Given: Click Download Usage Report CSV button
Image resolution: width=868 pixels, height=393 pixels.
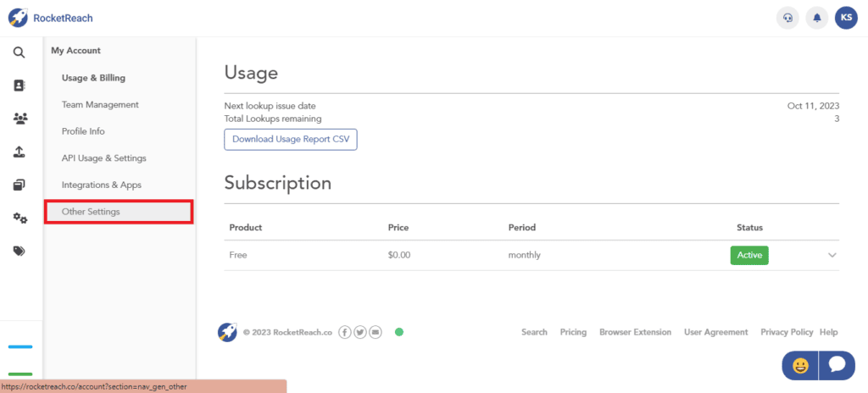Looking at the screenshot, I should pos(291,139).
